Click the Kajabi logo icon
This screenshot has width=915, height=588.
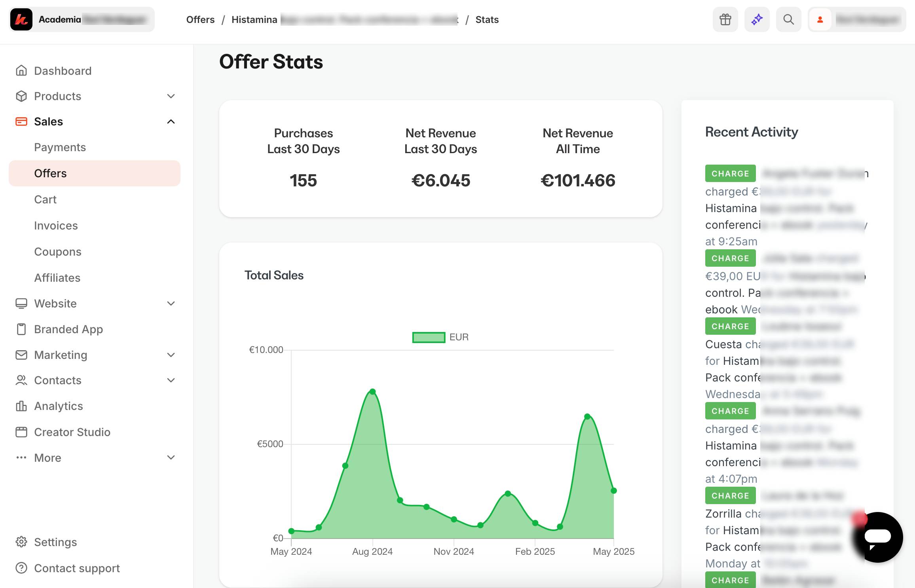(21, 19)
